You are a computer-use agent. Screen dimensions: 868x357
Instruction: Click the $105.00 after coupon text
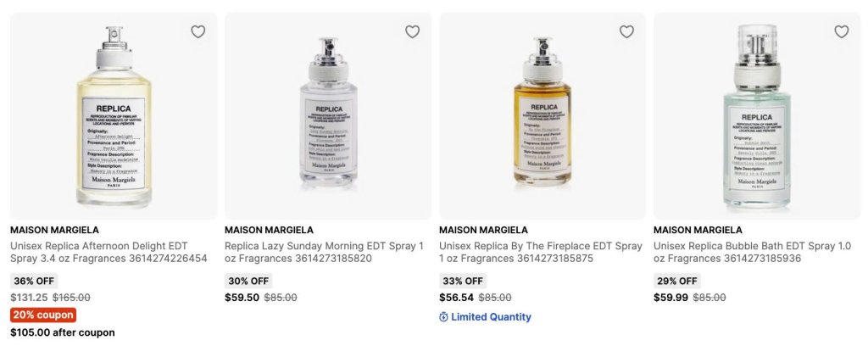[63, 332]
